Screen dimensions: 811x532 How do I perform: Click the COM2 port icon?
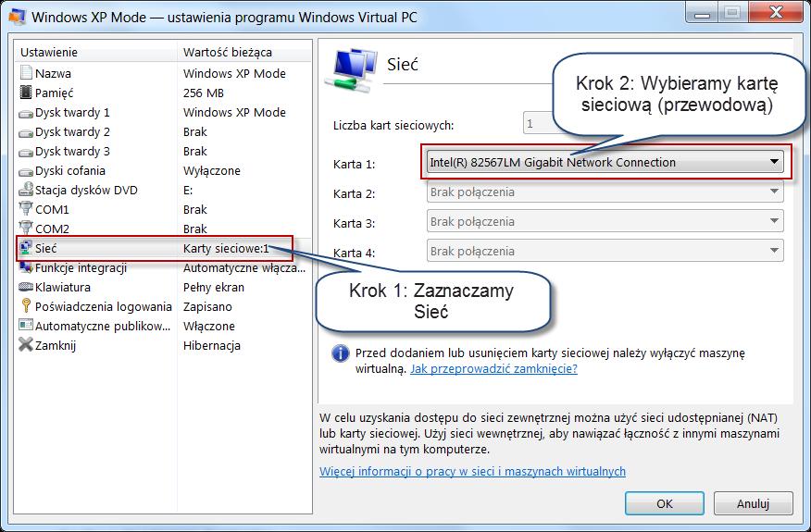point(26,228)
